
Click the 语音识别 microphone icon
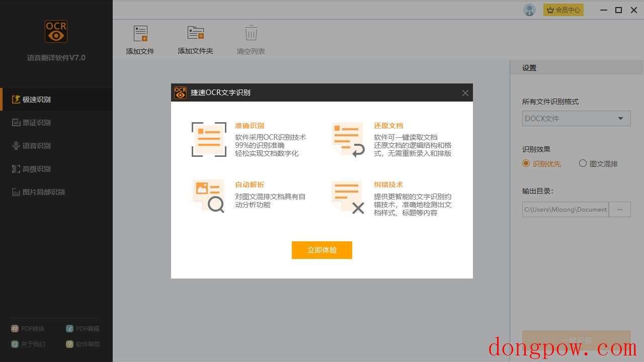[16, 146]
